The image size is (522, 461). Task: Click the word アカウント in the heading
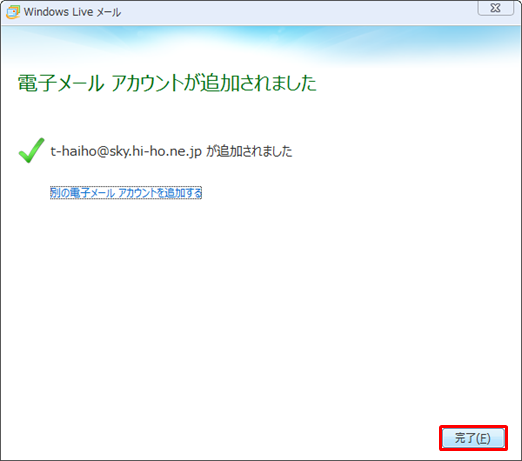point(147,83)
